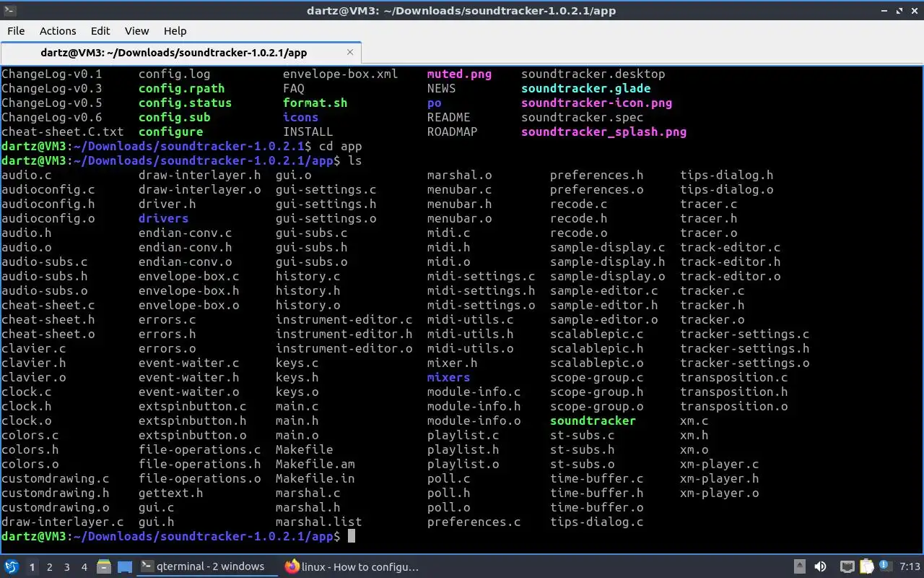Click the 'muted.png' file name
This screenshot has height=578, width=924.
(460, 74)
